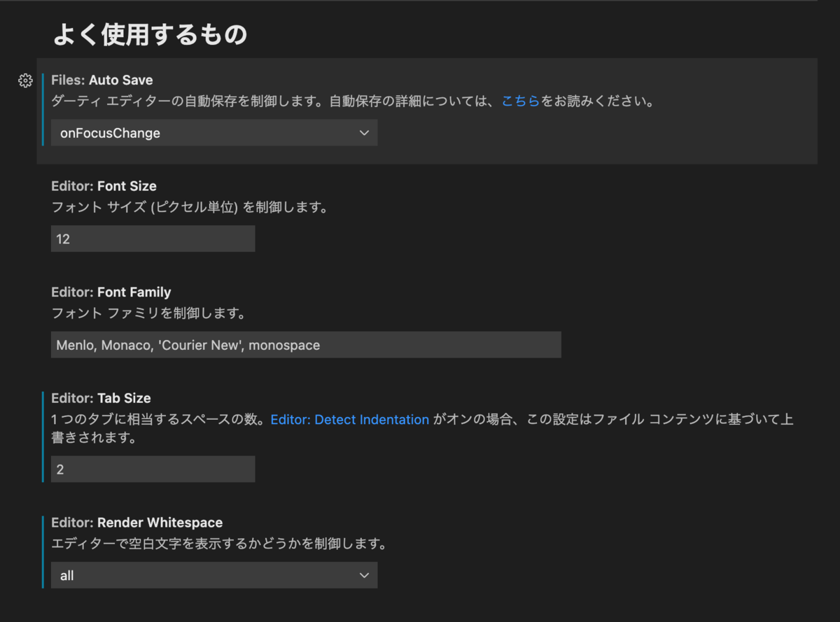Open the Render Whitespace dropdown showing all
Viewport: 840px width, 622px height.
coord(214,575)
